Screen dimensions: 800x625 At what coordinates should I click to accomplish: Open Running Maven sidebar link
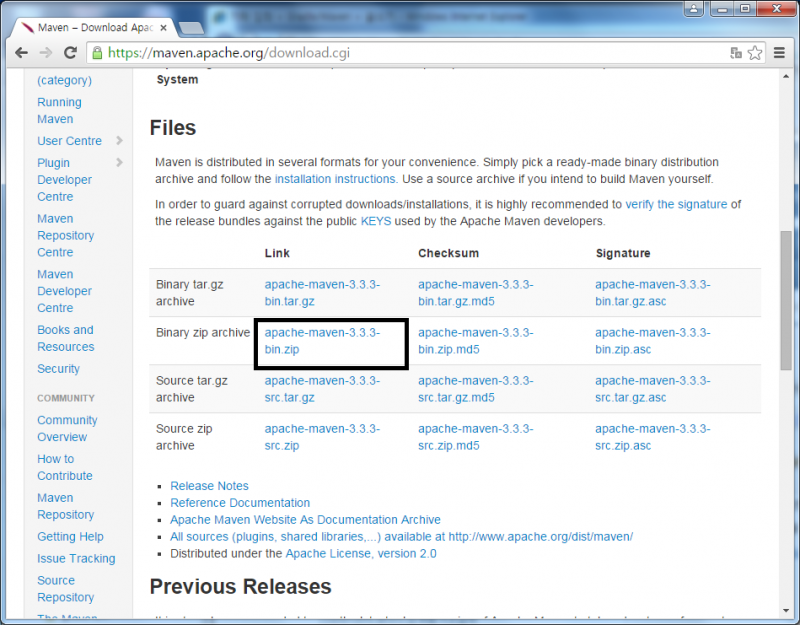(x=59, y=110)
